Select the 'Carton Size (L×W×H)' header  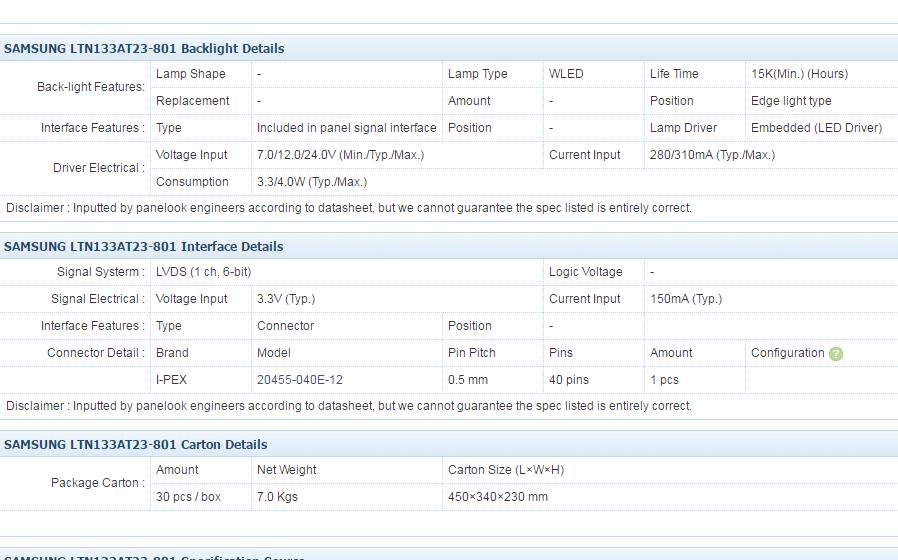(x=506, y=470)
